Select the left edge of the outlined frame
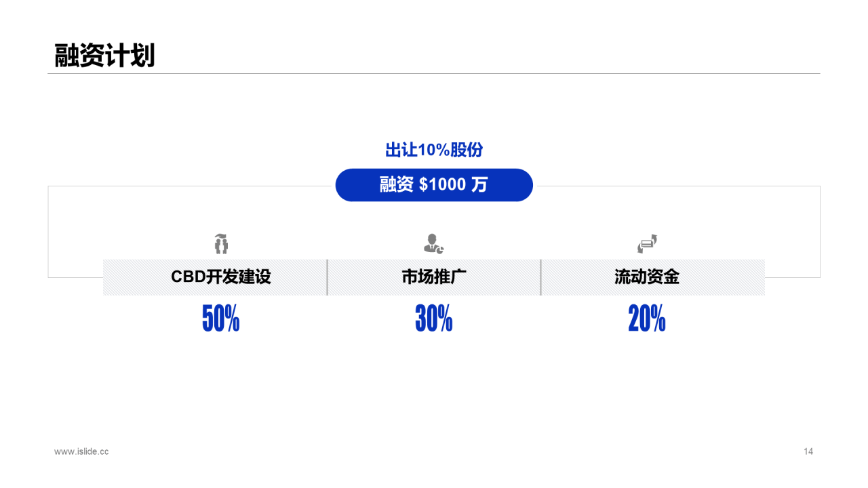868x488 pixels. 48,232
